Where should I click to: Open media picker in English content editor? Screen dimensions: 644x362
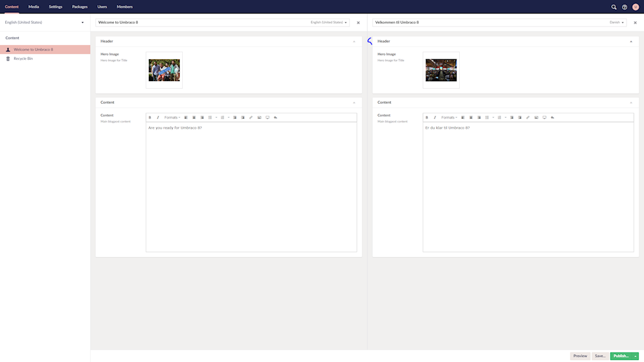[x=259, y=117]
